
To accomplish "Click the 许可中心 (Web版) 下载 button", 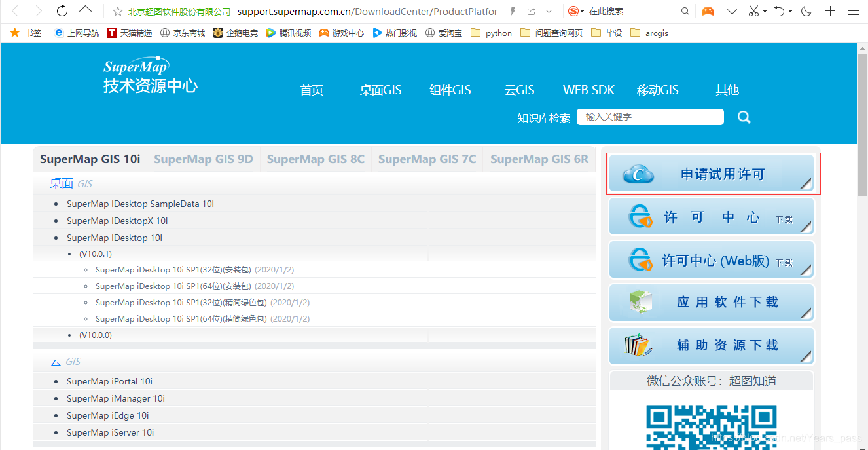I will 712,260.
